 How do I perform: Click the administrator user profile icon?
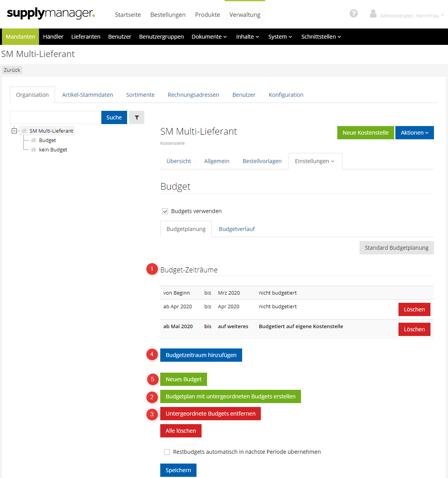[373, 14]
